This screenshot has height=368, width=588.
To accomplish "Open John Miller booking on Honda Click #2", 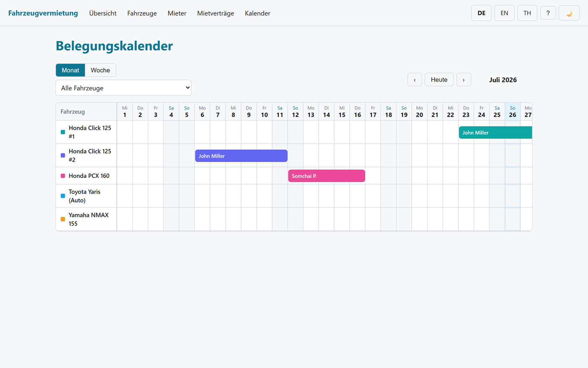I will tap(241, 156).
